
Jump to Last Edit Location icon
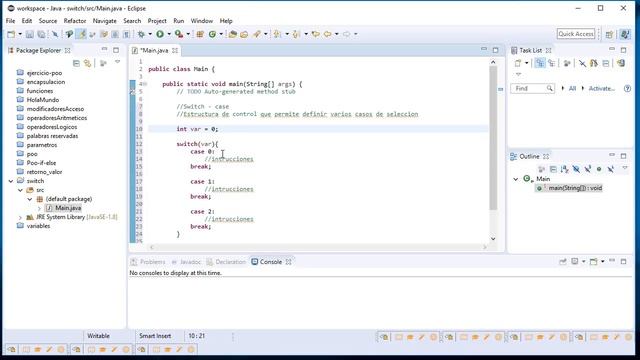(316, 34)
